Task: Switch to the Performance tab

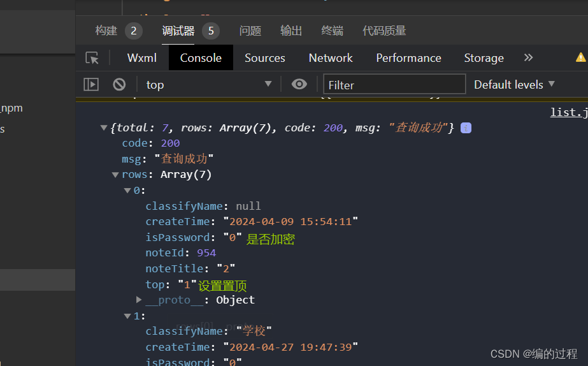Action: [x=408, y=58]
